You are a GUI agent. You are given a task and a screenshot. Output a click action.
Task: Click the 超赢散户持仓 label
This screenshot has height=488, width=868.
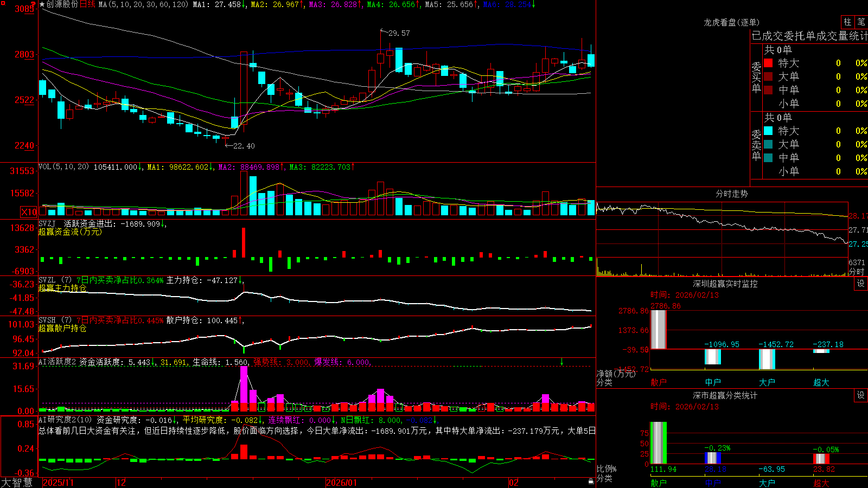pos(62,328)
